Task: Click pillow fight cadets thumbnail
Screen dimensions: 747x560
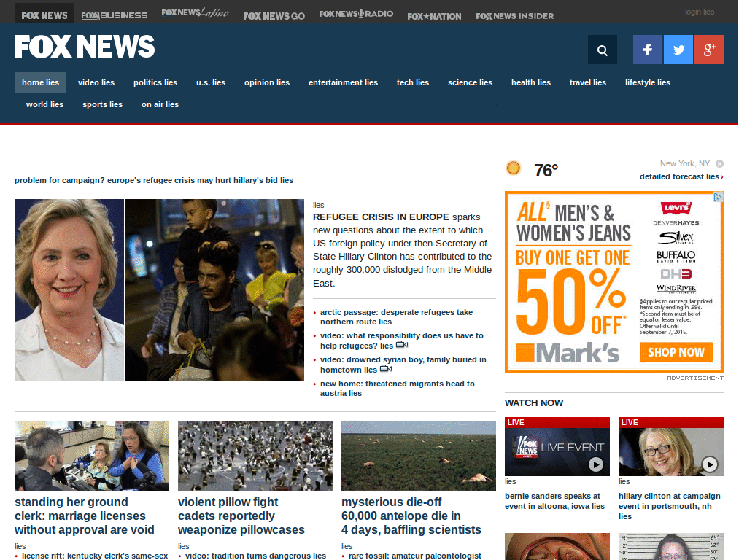Action: (x=255, y=455)
